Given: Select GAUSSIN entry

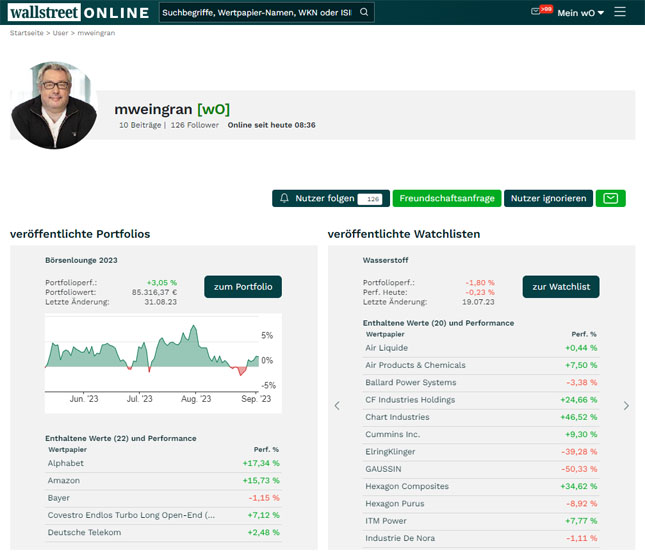Looking at the screenshot, I should tap(481, 469).
